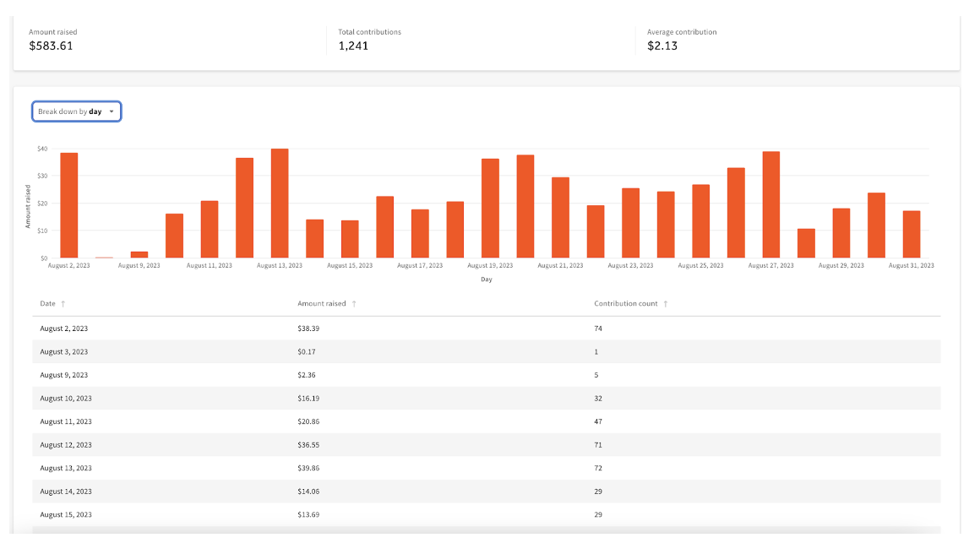Click the Amount raised column header
The image size is (980, 554).
[x=321, y=304]
